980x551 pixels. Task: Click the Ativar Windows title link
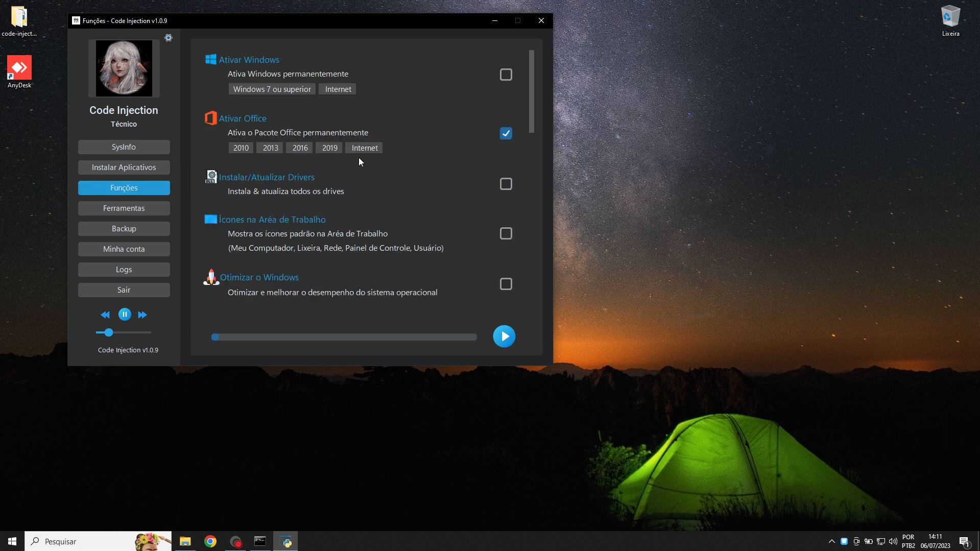tap(249, 60)
